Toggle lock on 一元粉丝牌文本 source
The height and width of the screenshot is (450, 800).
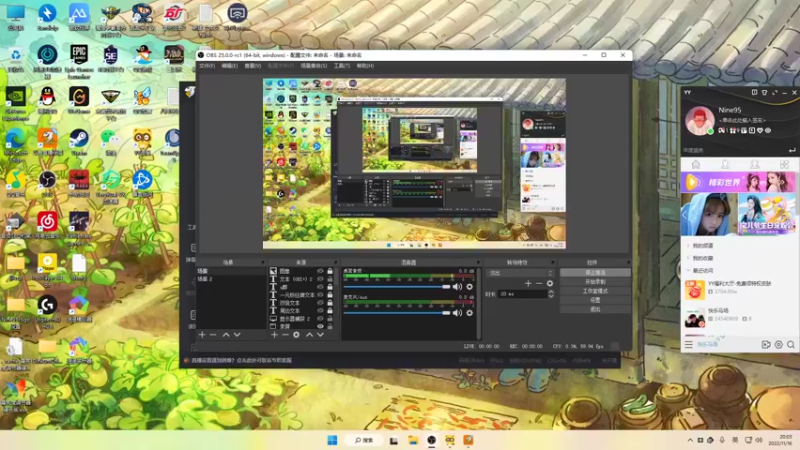pyautogui.click(x=330, y=295)
